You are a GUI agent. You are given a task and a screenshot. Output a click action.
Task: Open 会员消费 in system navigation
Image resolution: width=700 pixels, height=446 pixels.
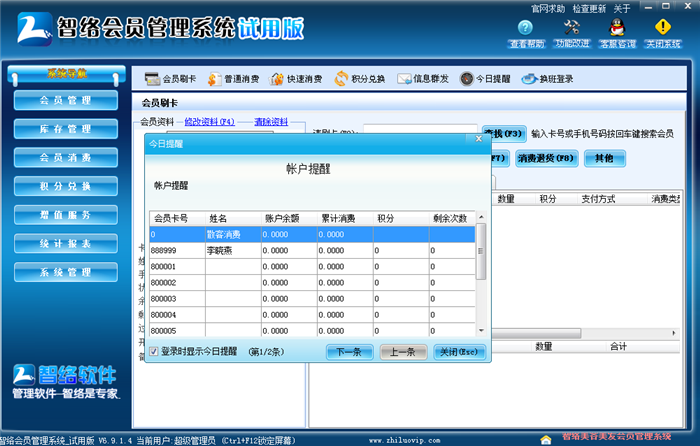point(66,158)
